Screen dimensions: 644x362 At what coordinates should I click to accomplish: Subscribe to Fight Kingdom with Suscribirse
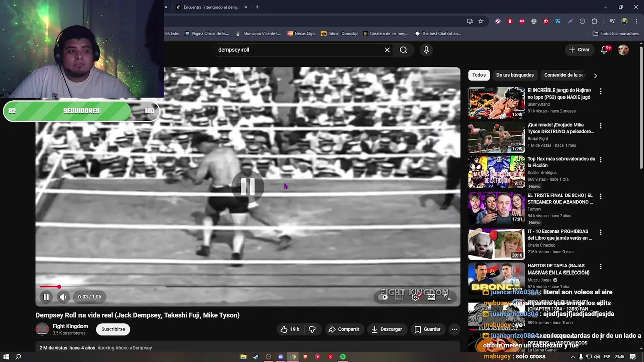pyautogui.click(x=113, y=329)
